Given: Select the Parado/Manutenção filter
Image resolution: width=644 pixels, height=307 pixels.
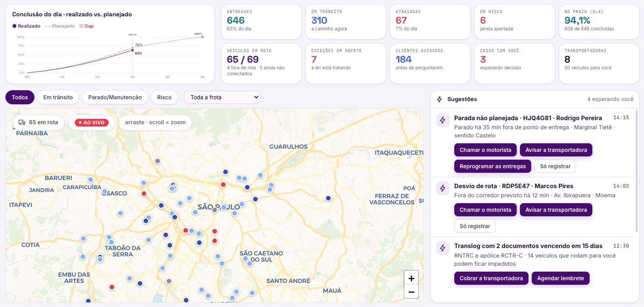Looking at the screenshot, I should [115, 97].
